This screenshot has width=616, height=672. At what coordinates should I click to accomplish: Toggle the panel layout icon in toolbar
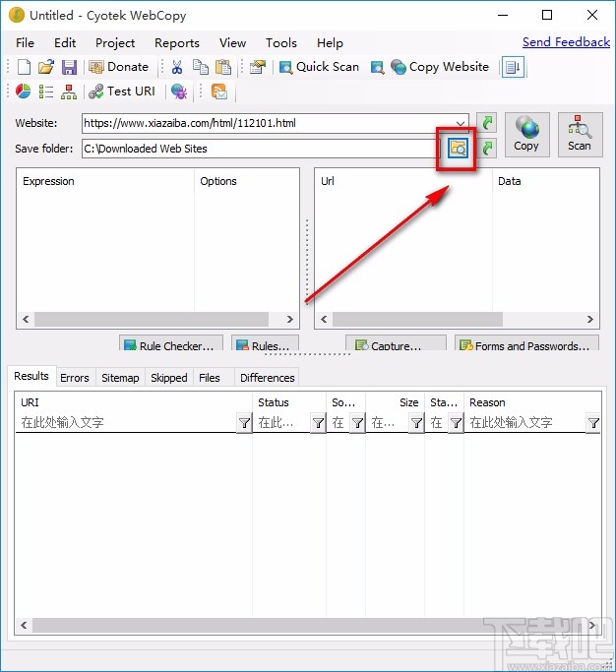point(513,67)
